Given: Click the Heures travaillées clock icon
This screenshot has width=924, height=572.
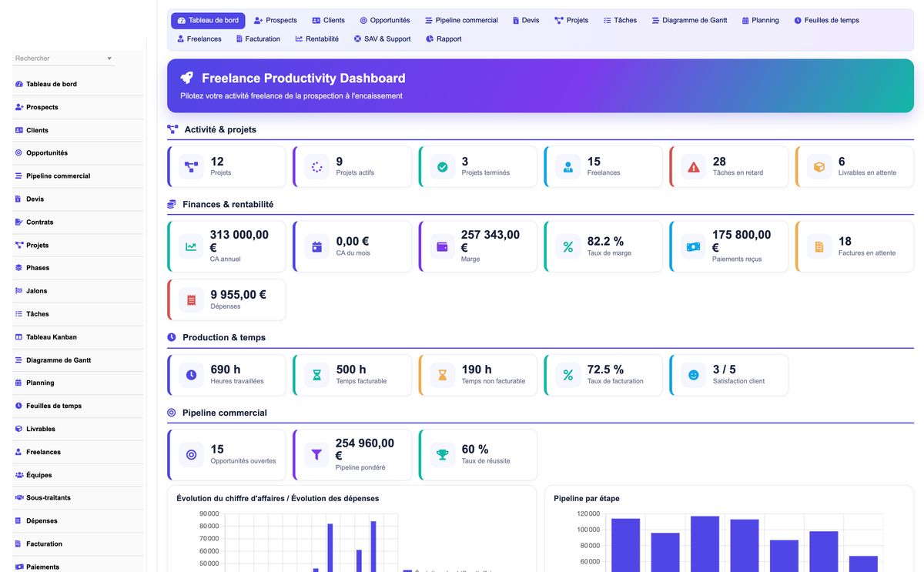Looking at the screenshot, I should (x=191, y=375).
